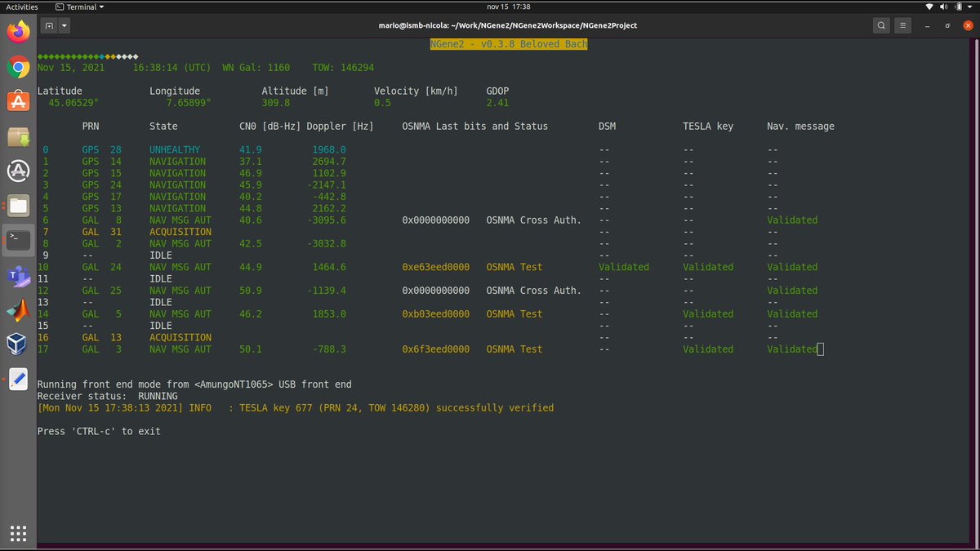Click 'Receiver status: RUNNING' line
Screen dimensions: 980x551
click(x=107, y=396)
